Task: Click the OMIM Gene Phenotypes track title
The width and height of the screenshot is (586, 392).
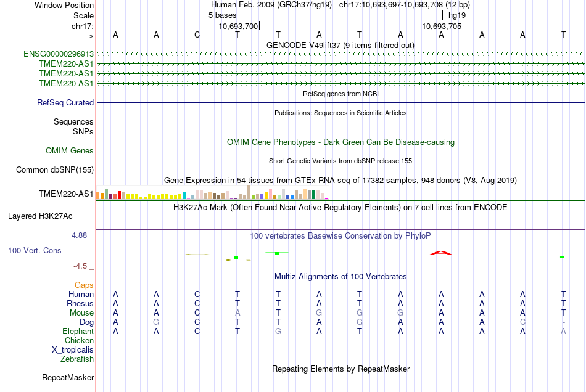Action: click(x=340, y=142)
